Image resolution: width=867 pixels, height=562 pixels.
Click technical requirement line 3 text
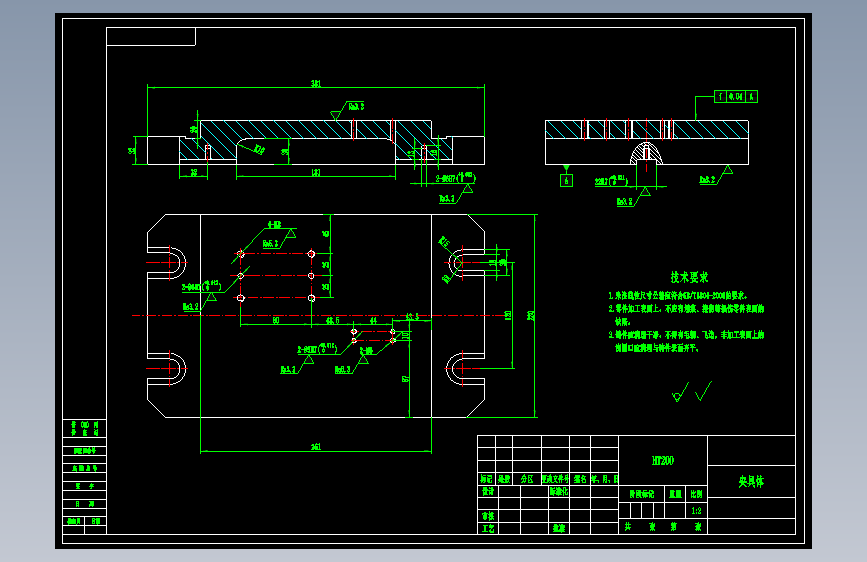tap(686, 341)
